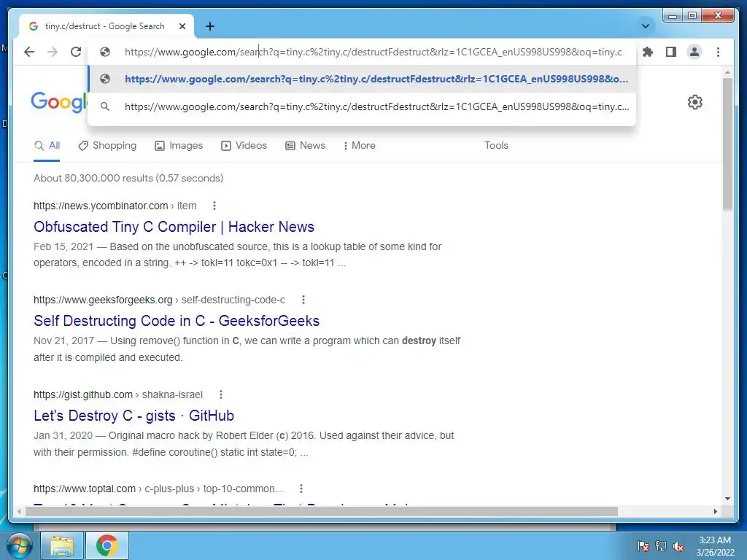Open the Extensions puzzle icon
Viewport: 747px width, 560px height.
click(648, 52)
